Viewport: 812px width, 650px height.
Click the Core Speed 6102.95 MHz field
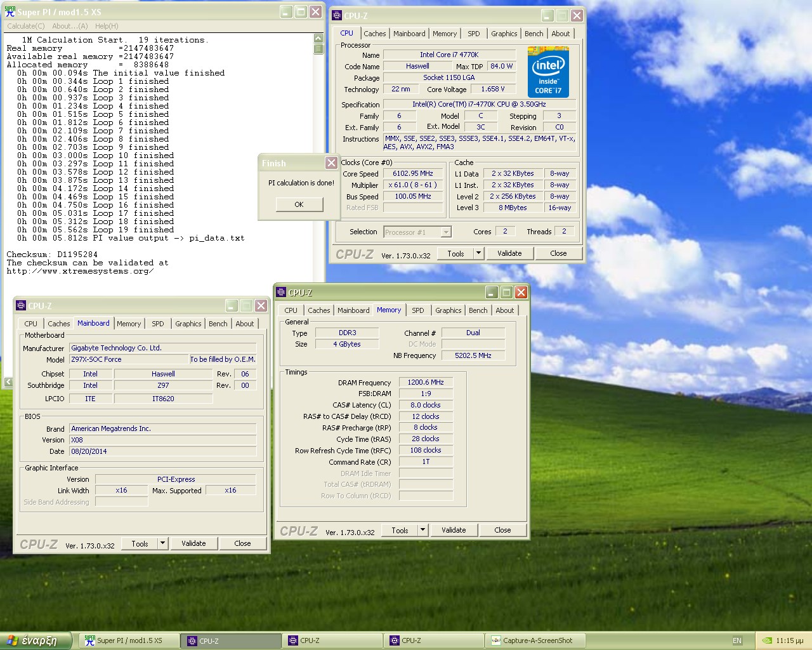412,173
